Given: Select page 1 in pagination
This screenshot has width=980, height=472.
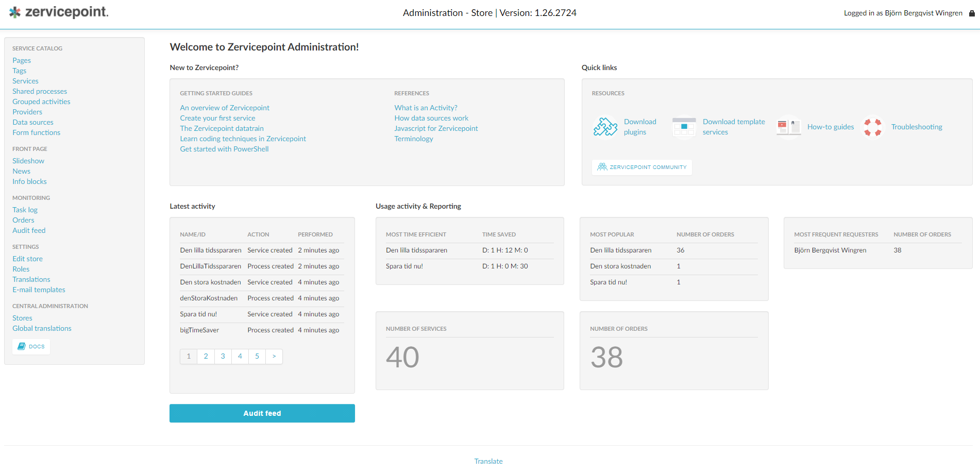Looking at the screenshot, I should click(189, 356).
